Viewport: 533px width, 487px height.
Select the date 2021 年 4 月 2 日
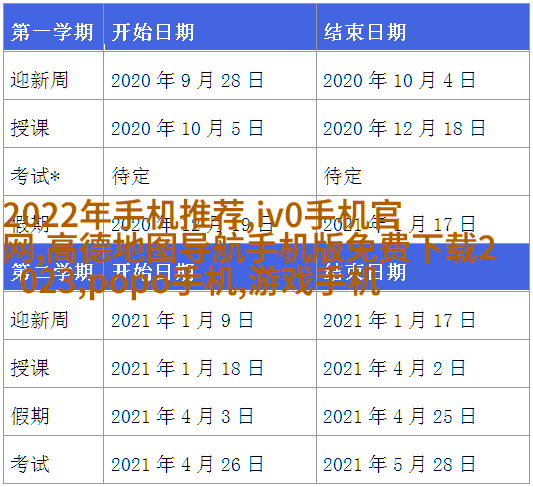tap(394, 368)
